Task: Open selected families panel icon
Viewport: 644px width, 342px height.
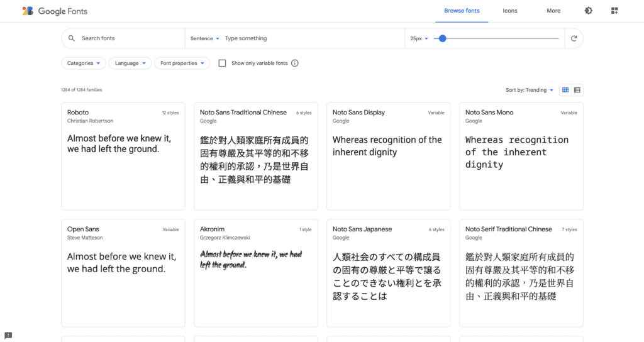Action: click(614, 11)
